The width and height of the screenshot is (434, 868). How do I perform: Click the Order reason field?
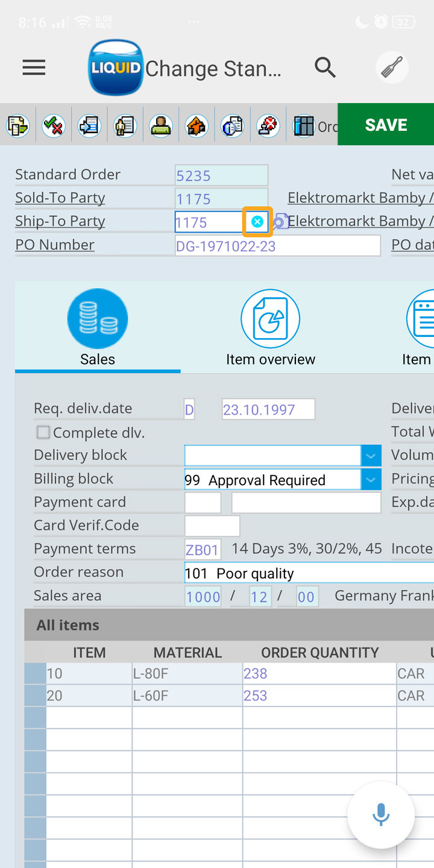pos(307,573)
